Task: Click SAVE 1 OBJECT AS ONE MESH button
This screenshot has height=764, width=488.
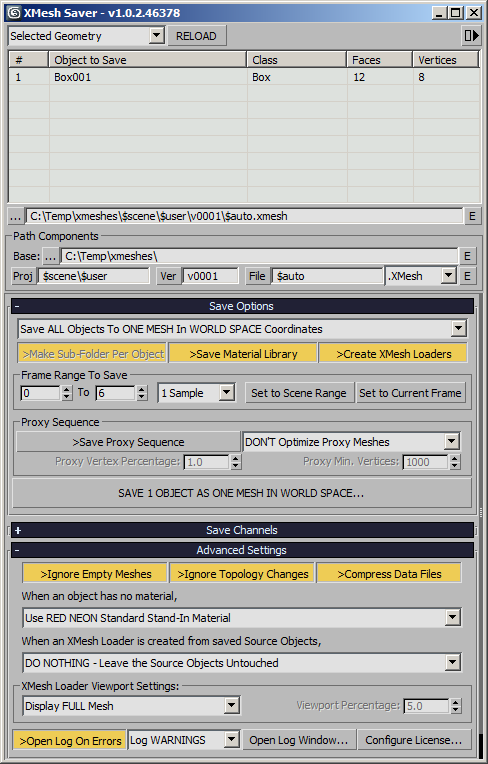Action: coord(242,493)
